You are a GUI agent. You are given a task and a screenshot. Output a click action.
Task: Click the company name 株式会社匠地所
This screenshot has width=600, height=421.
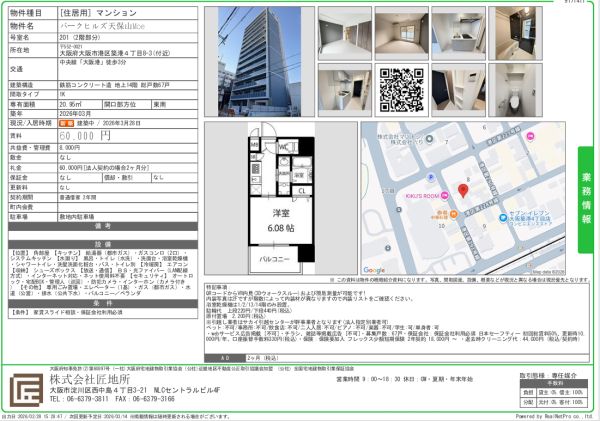pyautogui.click(x=90, y=379)
